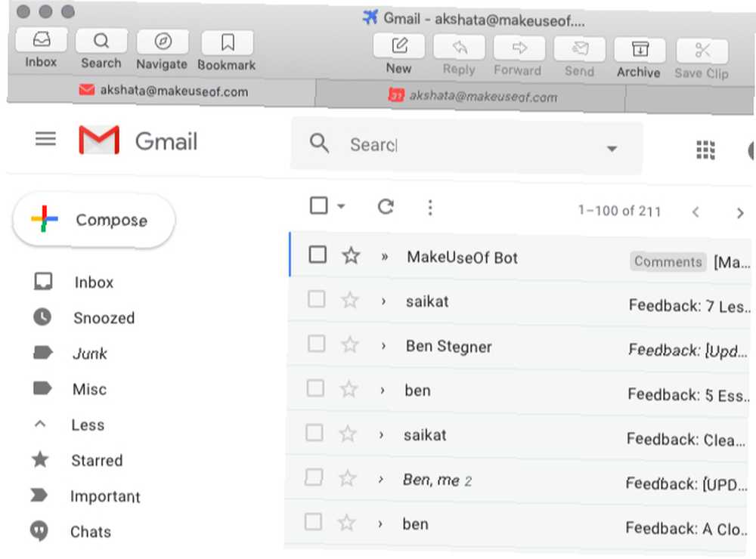Image resolution: width=756 pixels, height=559 pixels.
Task: Switch to the Gmail mail tab
Action: [163, 91]
